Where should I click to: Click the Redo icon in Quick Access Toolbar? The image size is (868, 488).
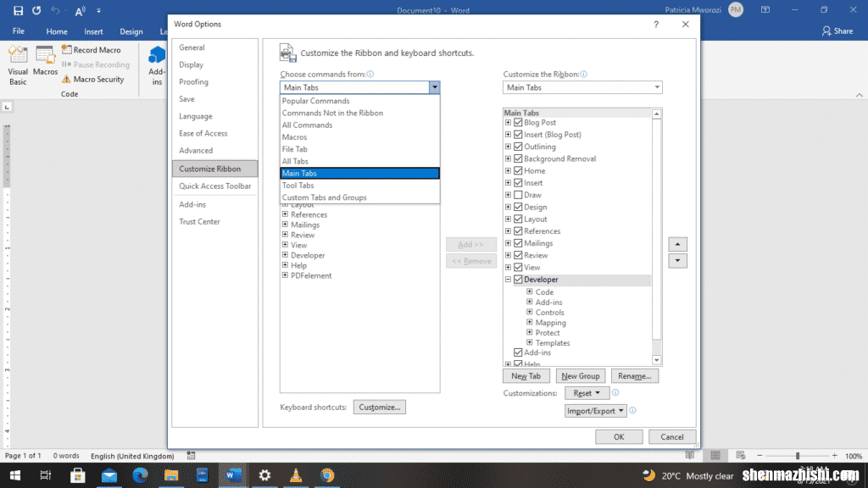(x=36, y=10)
